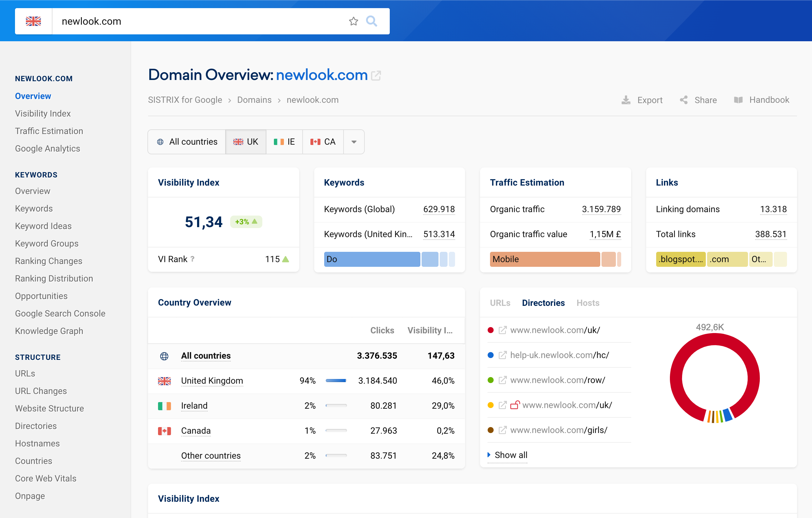
Task: Open the Handbook book icon
Action: point(738,100)
